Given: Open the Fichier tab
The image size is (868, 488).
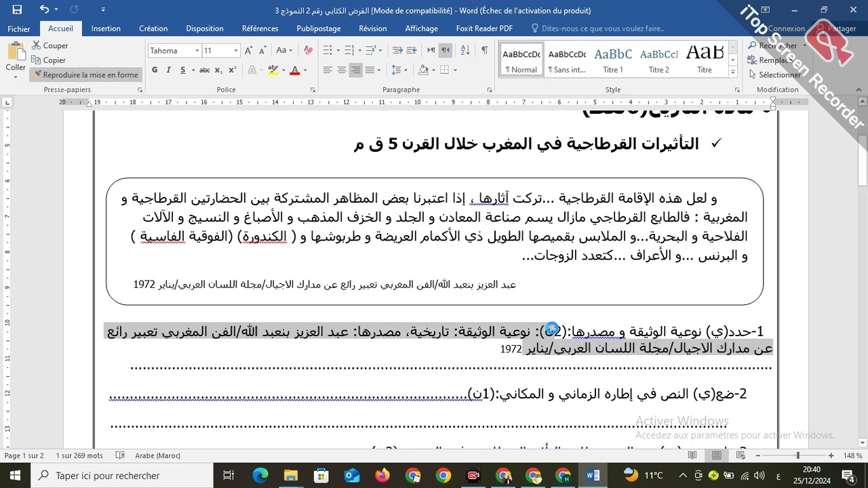Looking at the screenshot, I should coord(19,28).
